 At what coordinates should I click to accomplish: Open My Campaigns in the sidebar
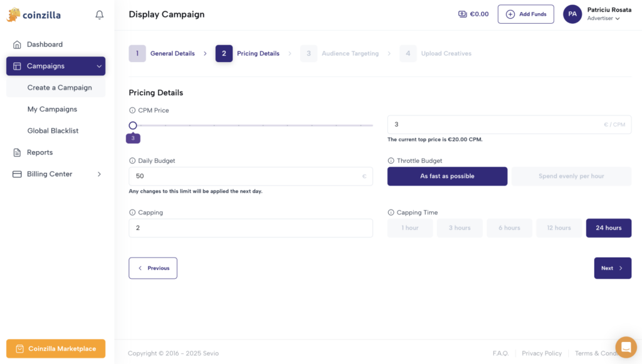pyautogui.click(x=52, y=109)
